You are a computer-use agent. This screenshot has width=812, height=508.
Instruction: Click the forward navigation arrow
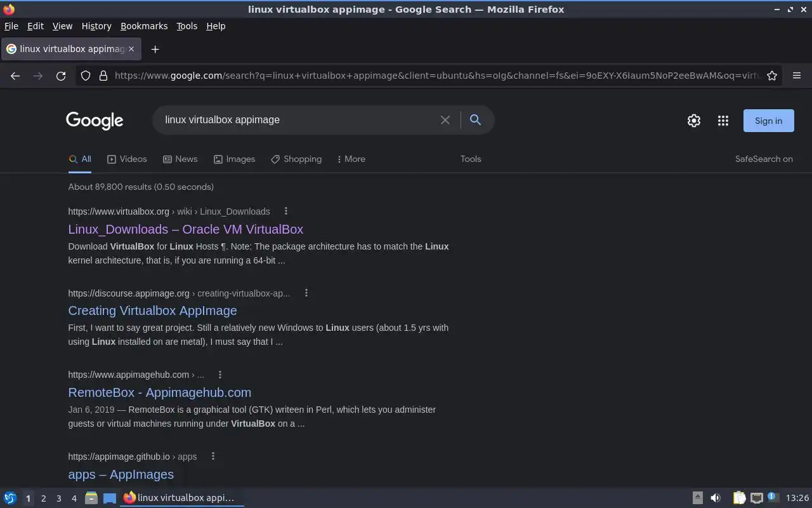[38, 76]
